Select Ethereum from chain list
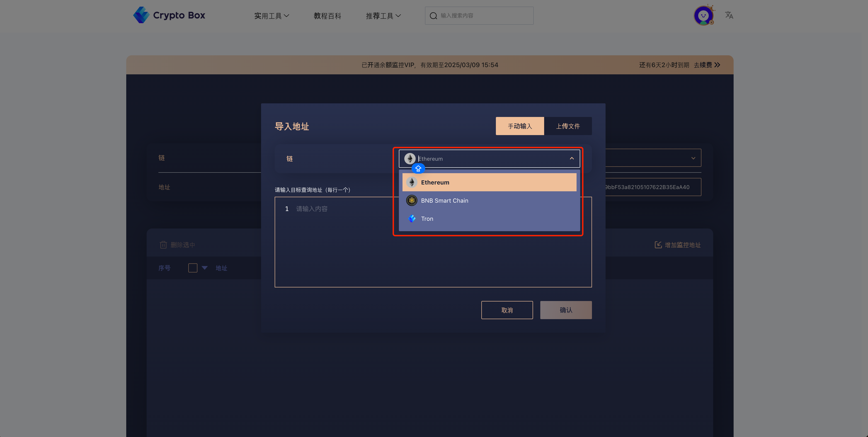The height and width of the screenshot is (437, 868). 489,182
